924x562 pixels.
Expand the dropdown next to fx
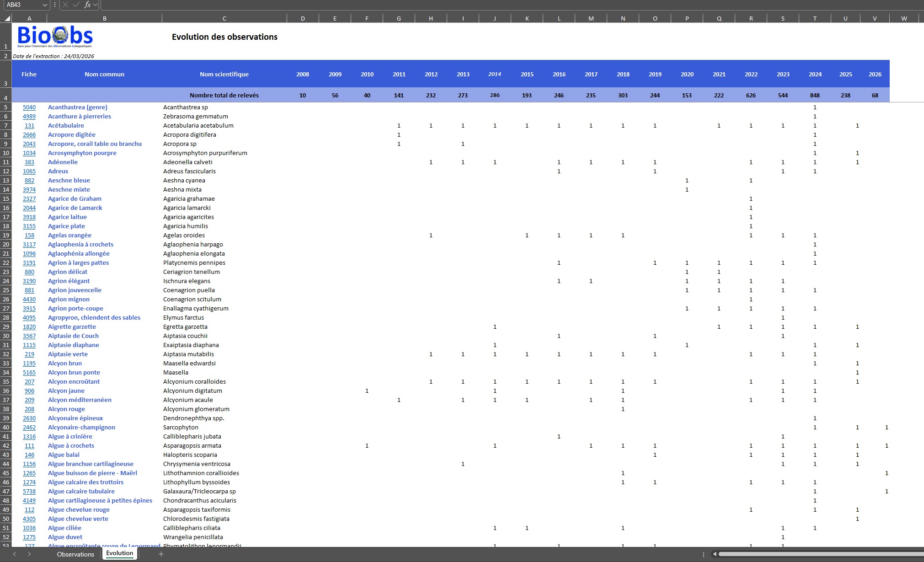click(x=95, y=5)
